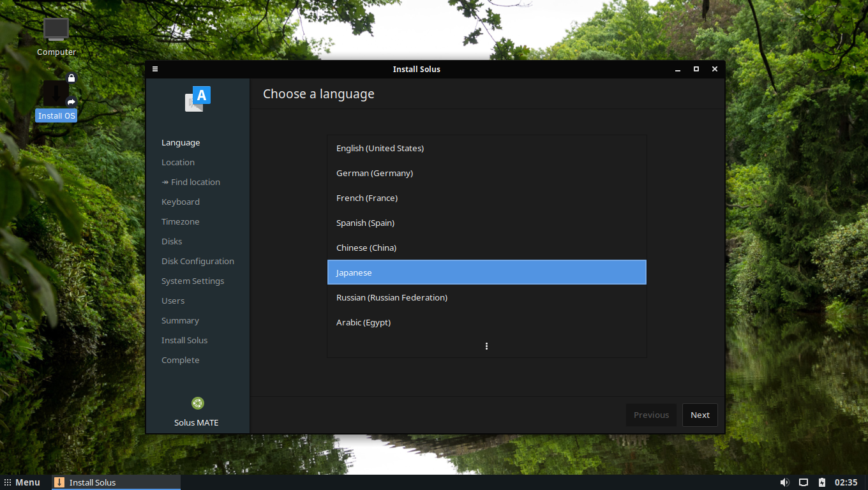The image size is (868, 490).
Task: Open the volume control in system tray
Action: [785, 482]
